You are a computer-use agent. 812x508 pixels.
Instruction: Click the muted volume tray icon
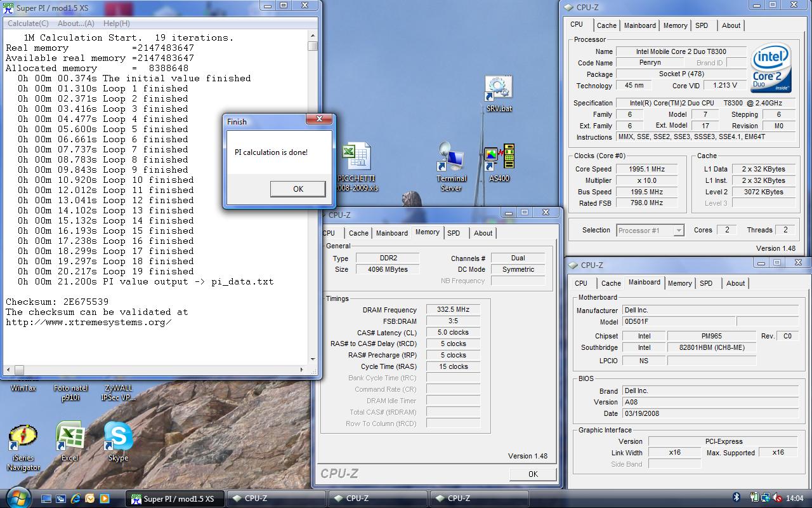(x=778, y=498)
